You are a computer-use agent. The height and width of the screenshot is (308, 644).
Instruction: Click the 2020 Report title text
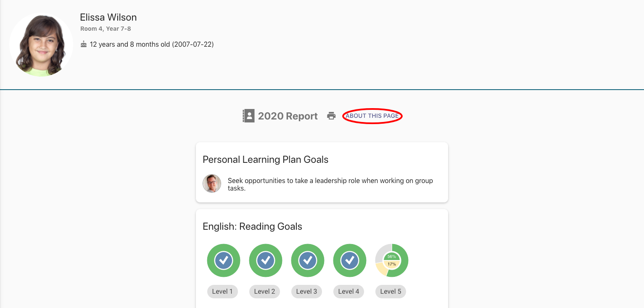(x=288, y=116)
